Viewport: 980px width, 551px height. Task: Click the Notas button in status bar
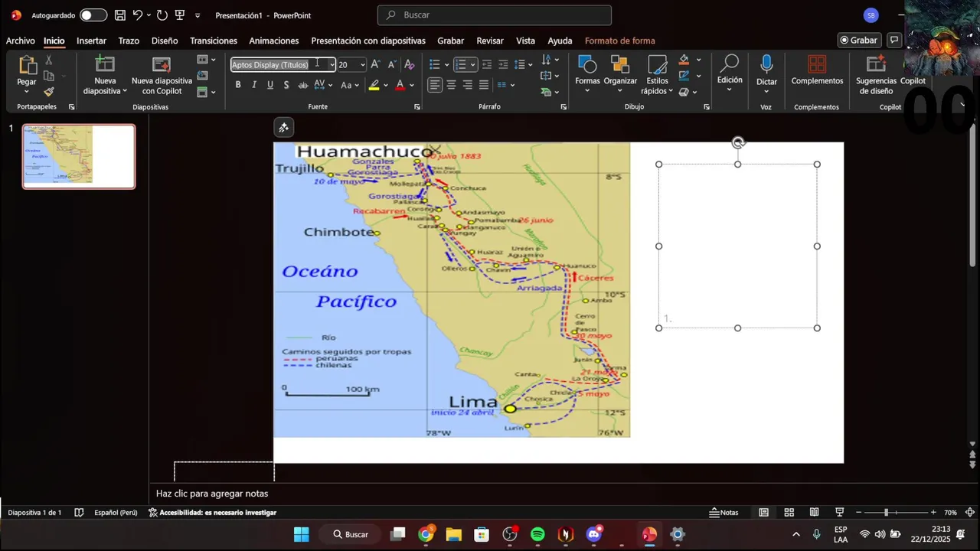point(724,512)
